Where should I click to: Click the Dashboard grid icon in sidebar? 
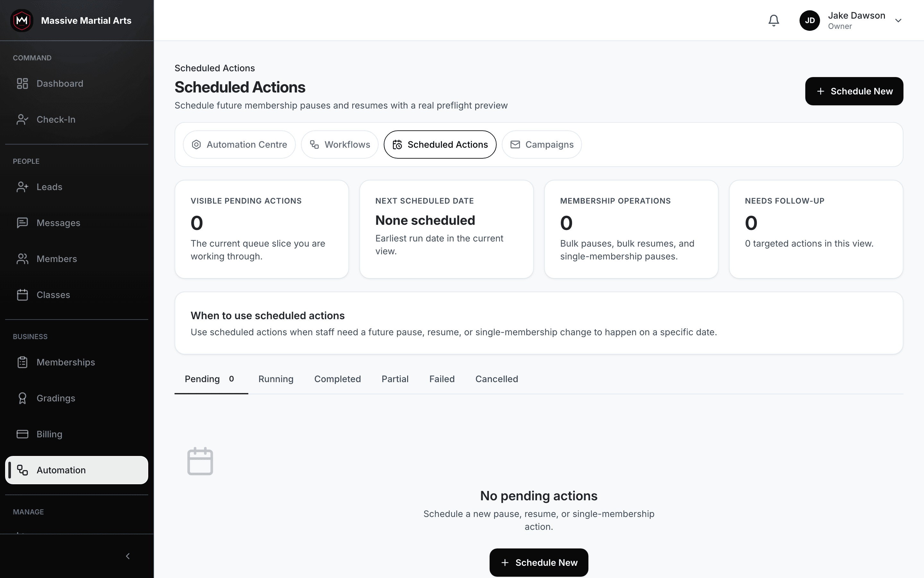pyautogui.click(x=22, y=83)
